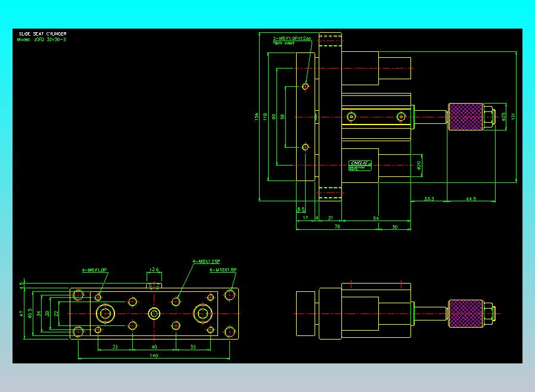535x392 pixels.
Task: Select the "Model: JCFD 32x30-S" label
Action: pyautogui.click(x=42, y=39)
